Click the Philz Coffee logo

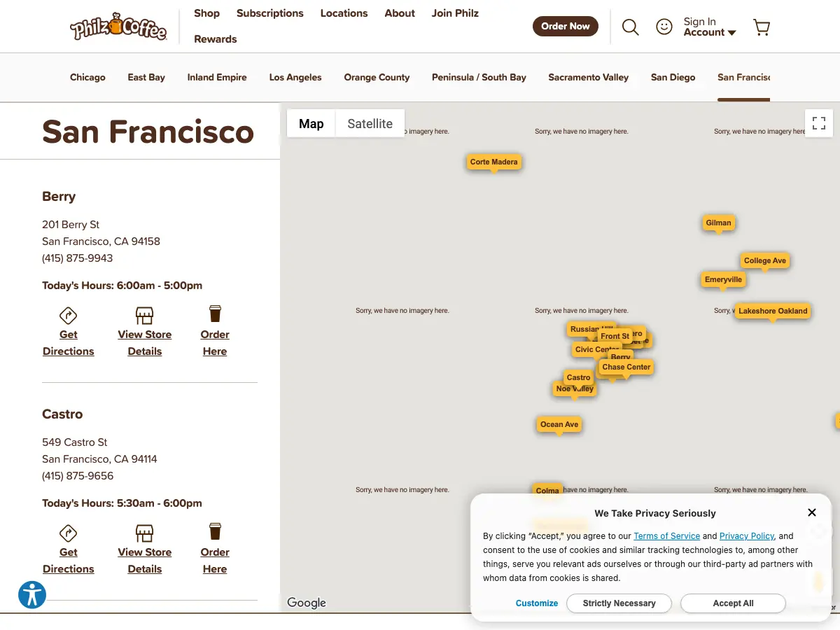(x=118, y=27)
